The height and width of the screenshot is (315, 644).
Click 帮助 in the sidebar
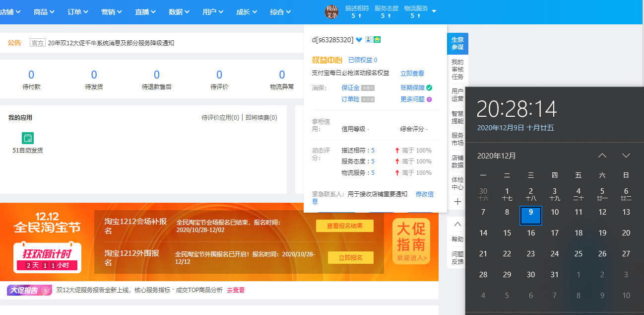coord(457,239)
